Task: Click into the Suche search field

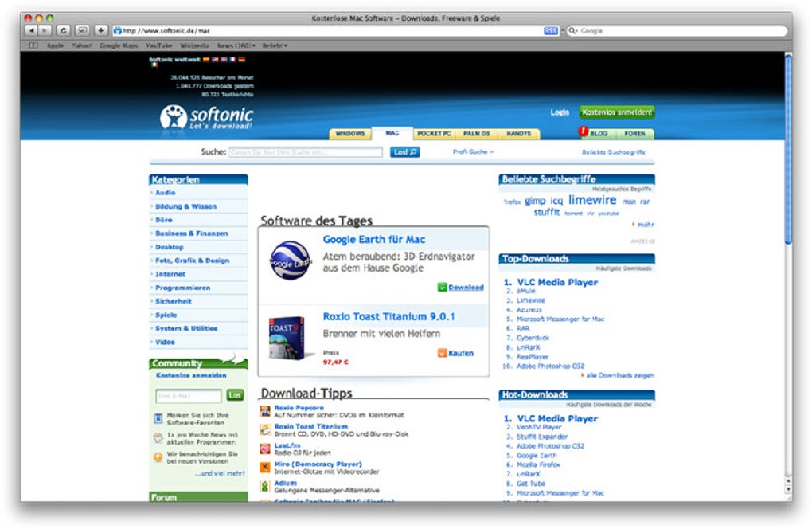Action: (x=306, y=152)
